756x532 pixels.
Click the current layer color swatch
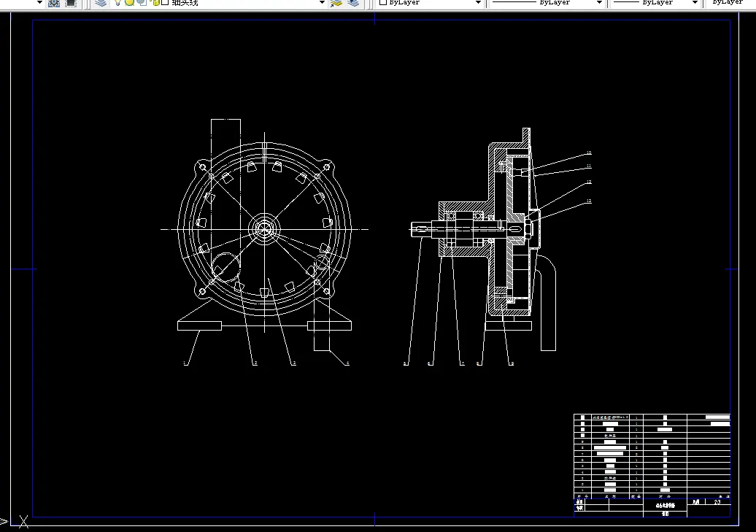click(x=165, y=2)
